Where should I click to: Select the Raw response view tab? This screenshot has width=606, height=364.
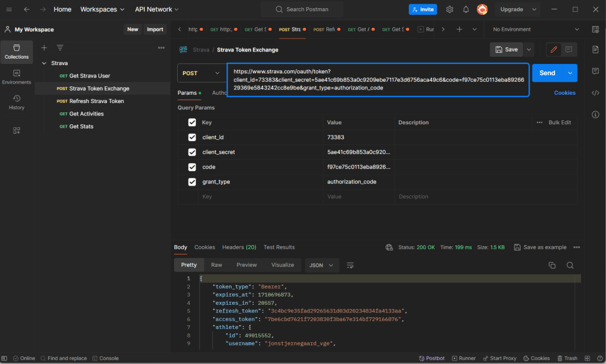coord(217,265)
